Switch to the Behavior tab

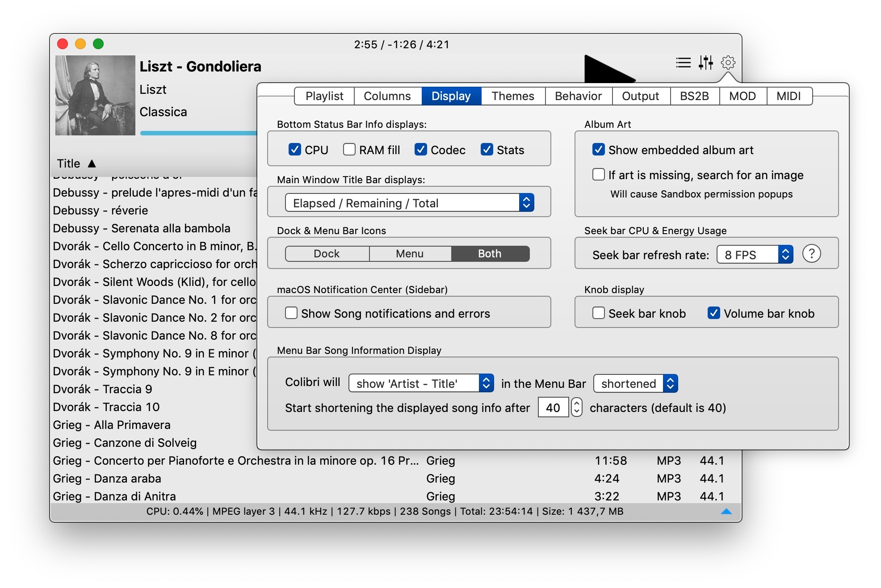pyautogui.click(x=578, y=96)
